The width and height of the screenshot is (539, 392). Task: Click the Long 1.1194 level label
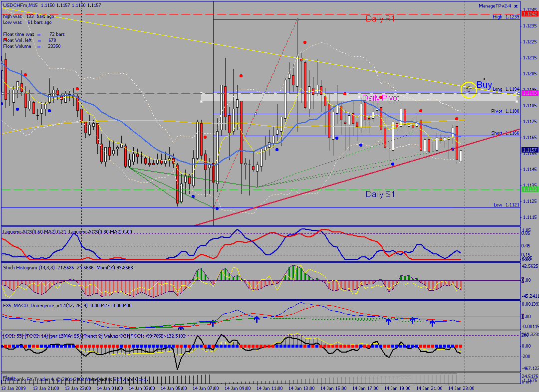[506, 89]
